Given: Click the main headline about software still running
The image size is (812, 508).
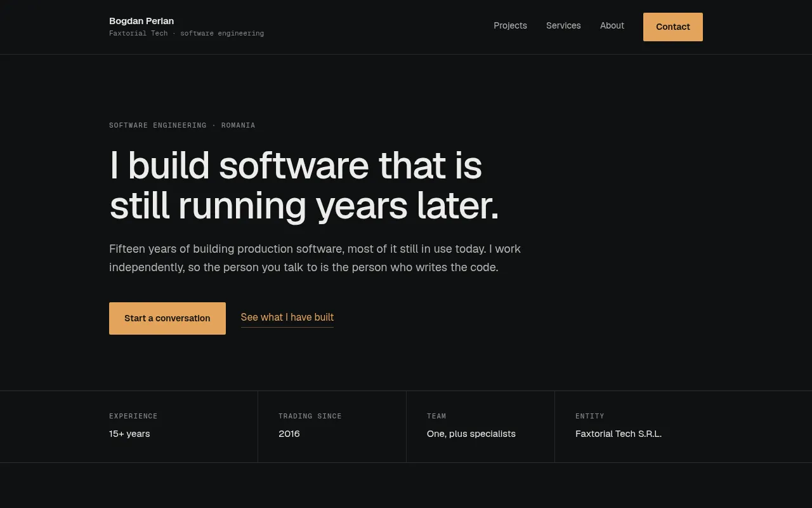Looking at the screenshot, I should coord(304,185).
